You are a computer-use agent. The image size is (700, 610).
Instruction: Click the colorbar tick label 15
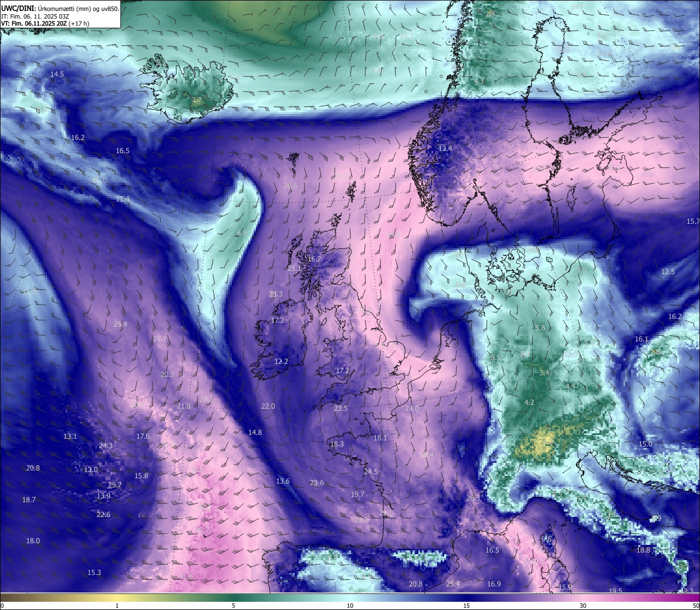point(466,606)
